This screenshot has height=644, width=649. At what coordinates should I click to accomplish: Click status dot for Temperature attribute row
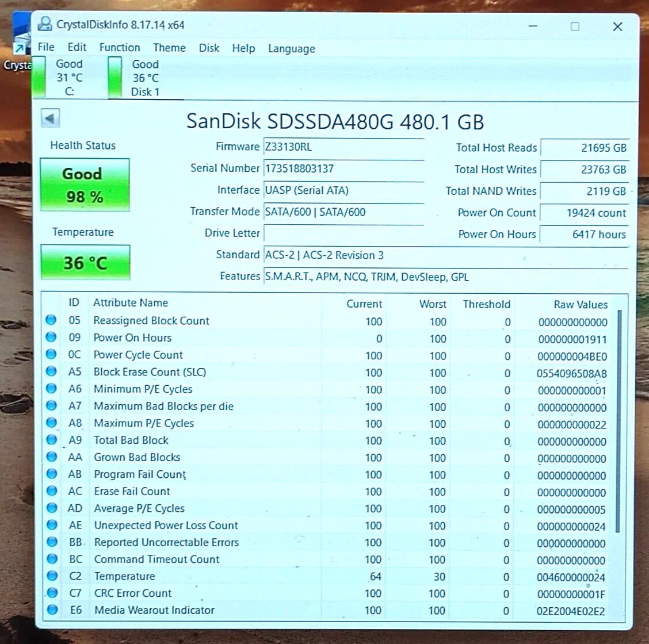(52, 576)
